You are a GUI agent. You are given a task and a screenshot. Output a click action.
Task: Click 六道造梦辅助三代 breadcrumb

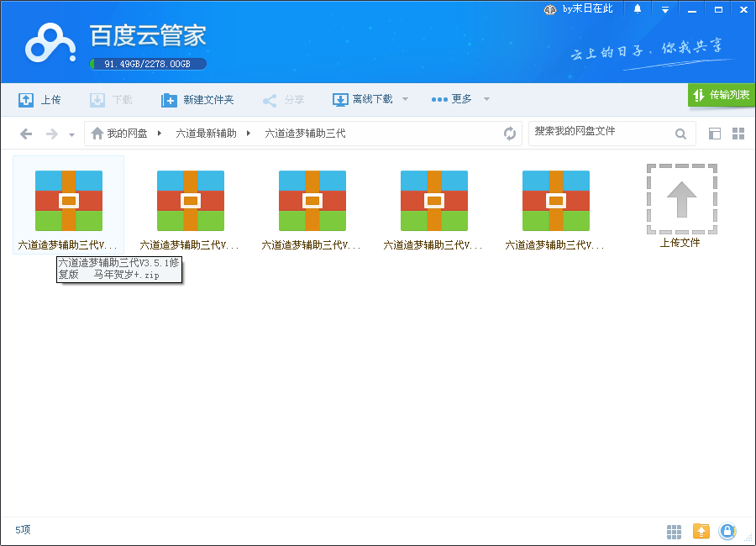pyautogui.click(x=305, y=134)
